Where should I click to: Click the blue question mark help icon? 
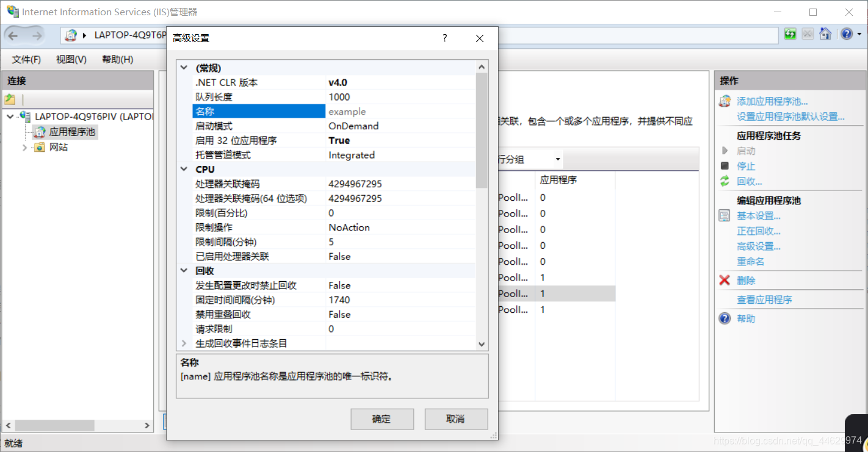coord(847,34)
